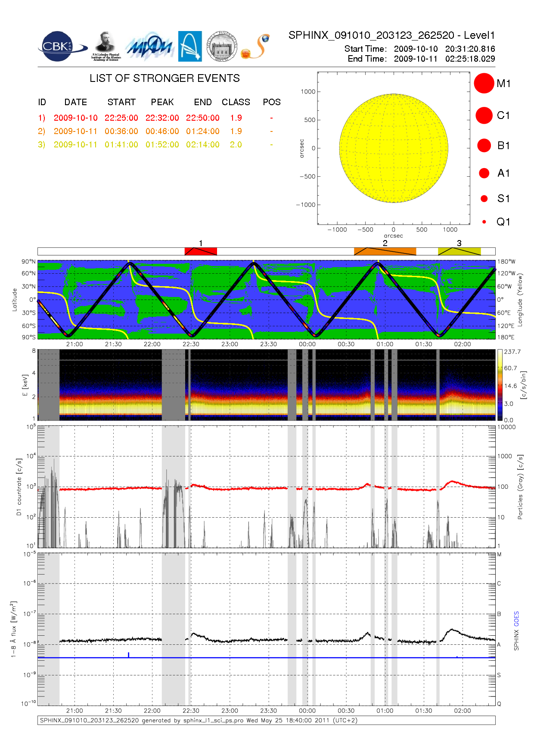534x756 pixels.
Task: Select the red event 1 timeline bar
Action: pyautogui.click(x=201, y=251)
